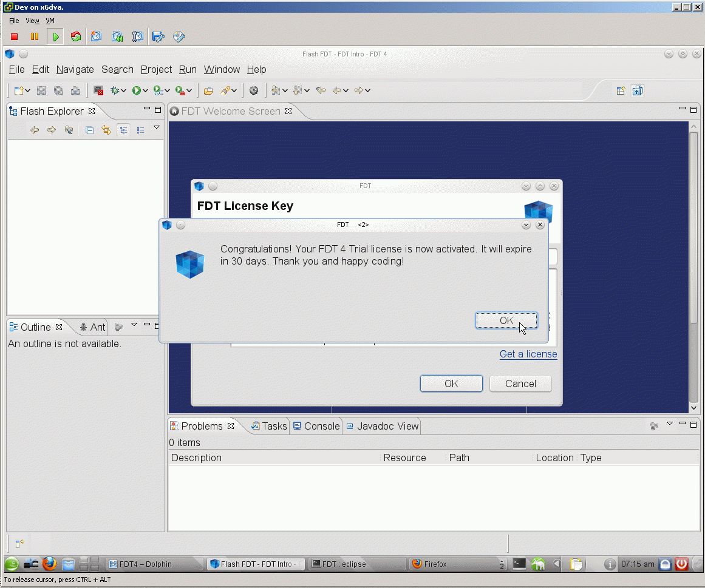
Task: Open the VM snapshot manager
Action: pyautogui.click(x=137, y=37)
